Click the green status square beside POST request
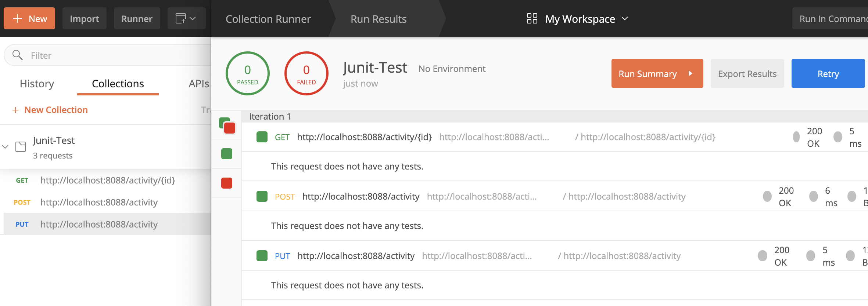The height and width of the screenshot is (306, 868). tap(262, 196)
